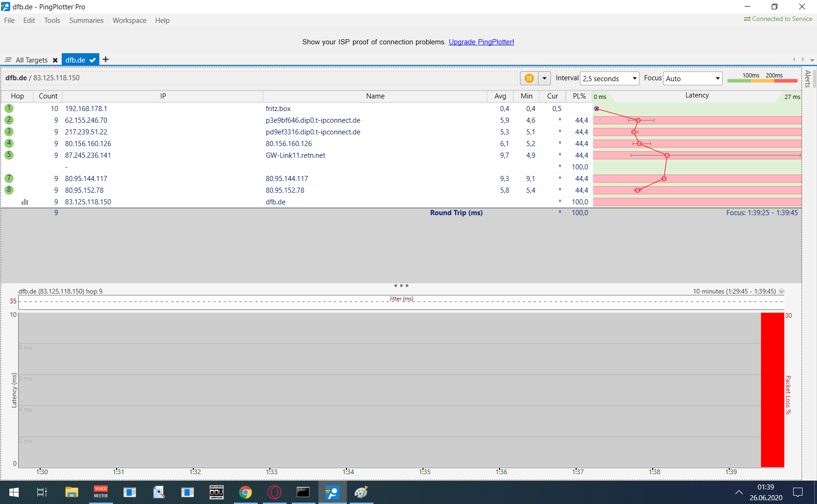Viewport: 817px width, 504px height.
Task: Open the dropdown arrow beside the pause button
Action: coord(544,78)
